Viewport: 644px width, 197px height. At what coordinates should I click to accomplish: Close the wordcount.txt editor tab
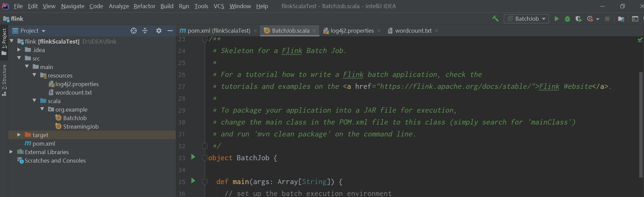click(436, 31)
